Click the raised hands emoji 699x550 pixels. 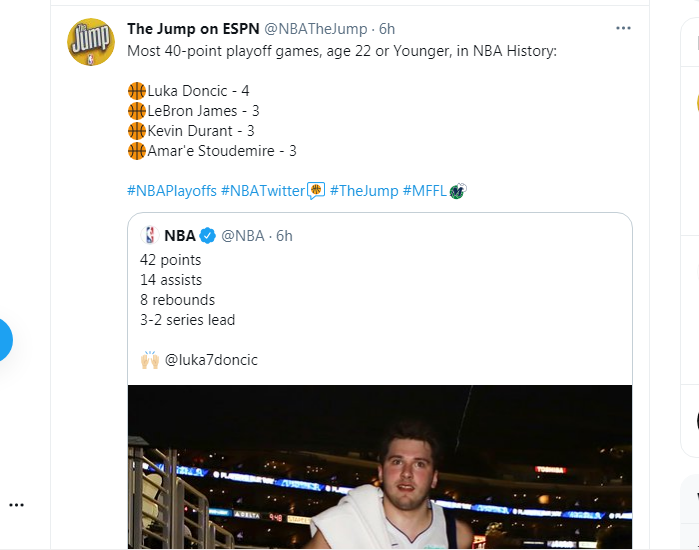pos(150,360)
